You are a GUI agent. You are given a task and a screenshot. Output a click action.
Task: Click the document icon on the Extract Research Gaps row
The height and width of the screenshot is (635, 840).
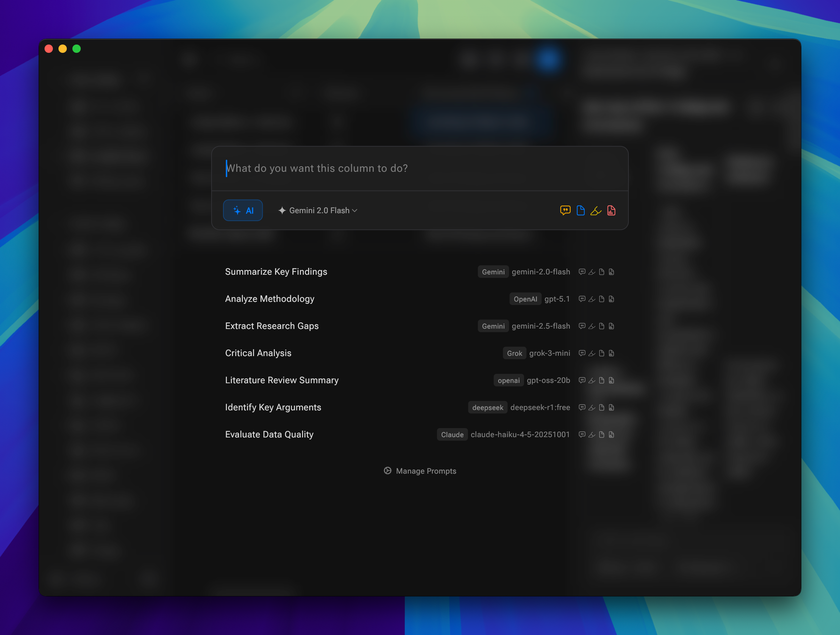(602, 325)
